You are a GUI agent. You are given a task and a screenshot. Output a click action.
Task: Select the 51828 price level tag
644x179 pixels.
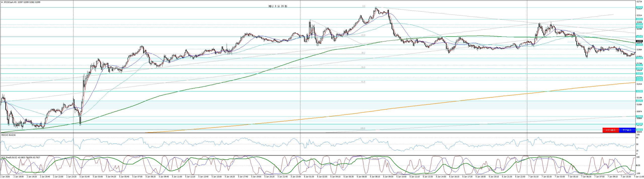(639, 58)
